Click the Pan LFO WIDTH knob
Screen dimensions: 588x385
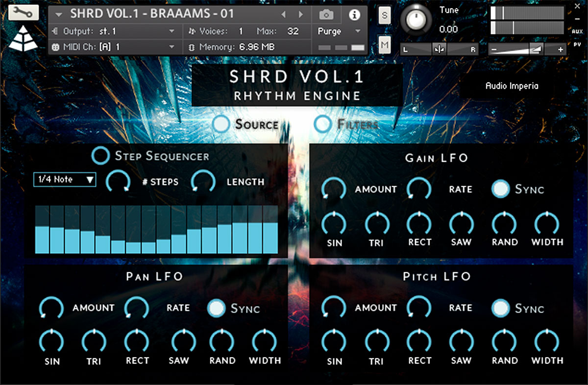point(265,342)
